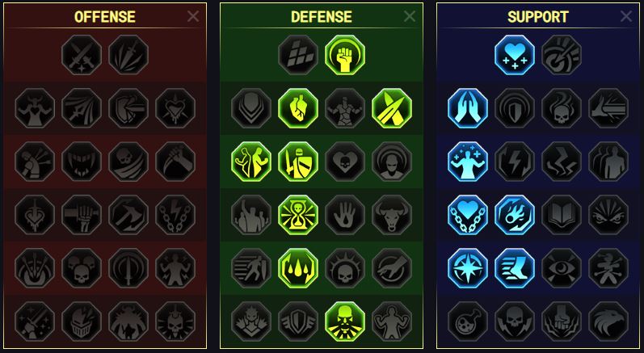Choose the knight helmet Offense mastery
This screenshot has width=644, height=353.
click(x=82, y=321)
